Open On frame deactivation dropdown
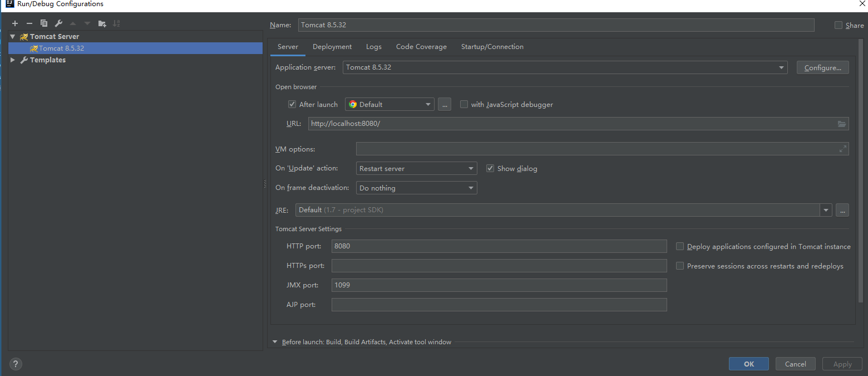Viewport: 868px width, 376px height. click(416, 188)
